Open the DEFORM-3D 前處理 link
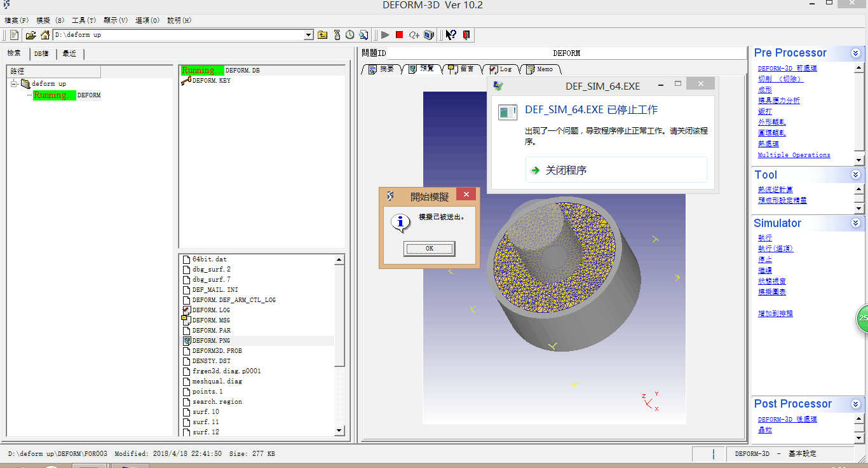 point(787,69)
